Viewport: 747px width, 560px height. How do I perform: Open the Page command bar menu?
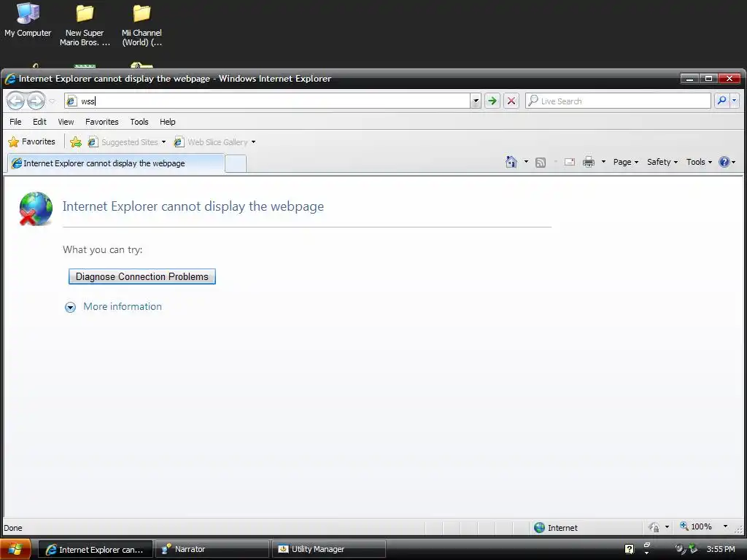(x=625, y=162)
